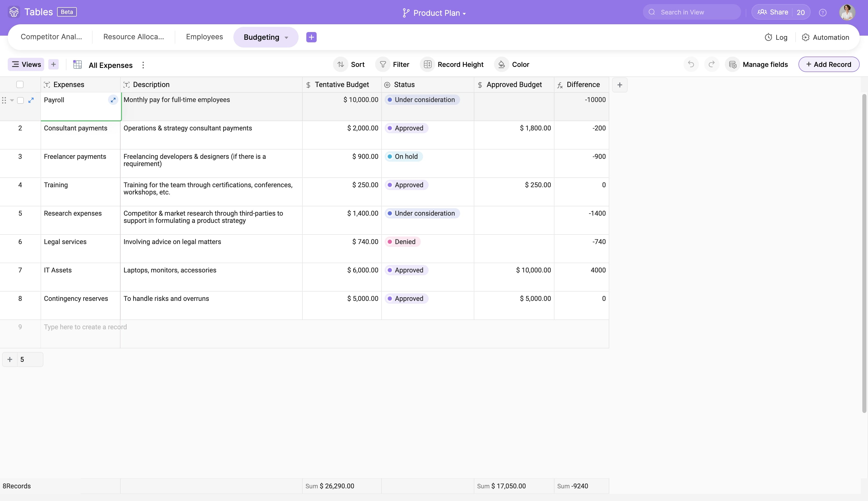This screenshot has width=868, height=501.
Task: Click the Under consideration status of Payroll
Action: point(422,100)
